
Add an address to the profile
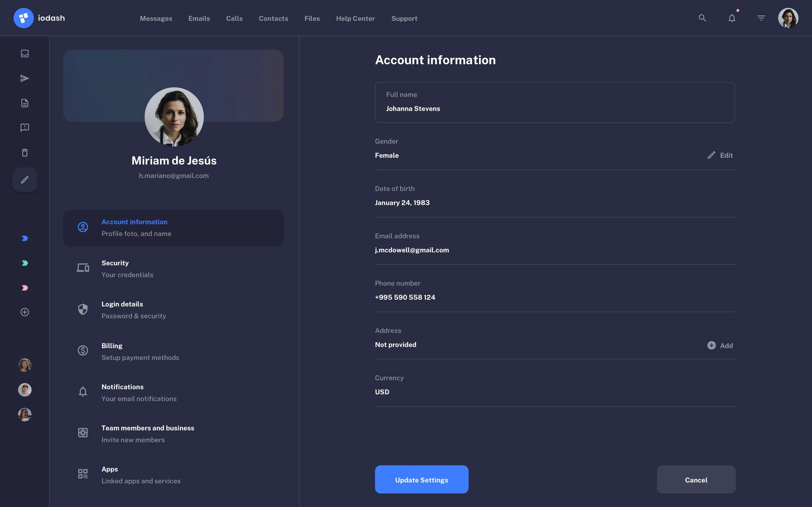(x=720, y=345)
